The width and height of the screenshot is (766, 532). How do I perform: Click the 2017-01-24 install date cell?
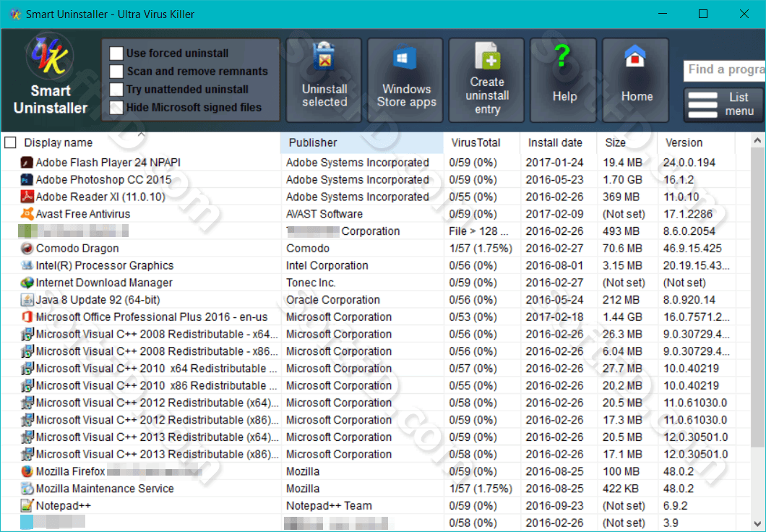554,162
